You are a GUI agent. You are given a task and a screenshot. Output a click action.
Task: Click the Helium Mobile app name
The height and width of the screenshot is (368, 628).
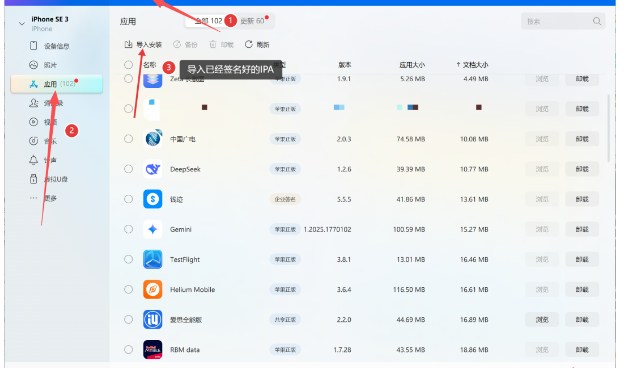pyautogui.click(x=192, y=290)
